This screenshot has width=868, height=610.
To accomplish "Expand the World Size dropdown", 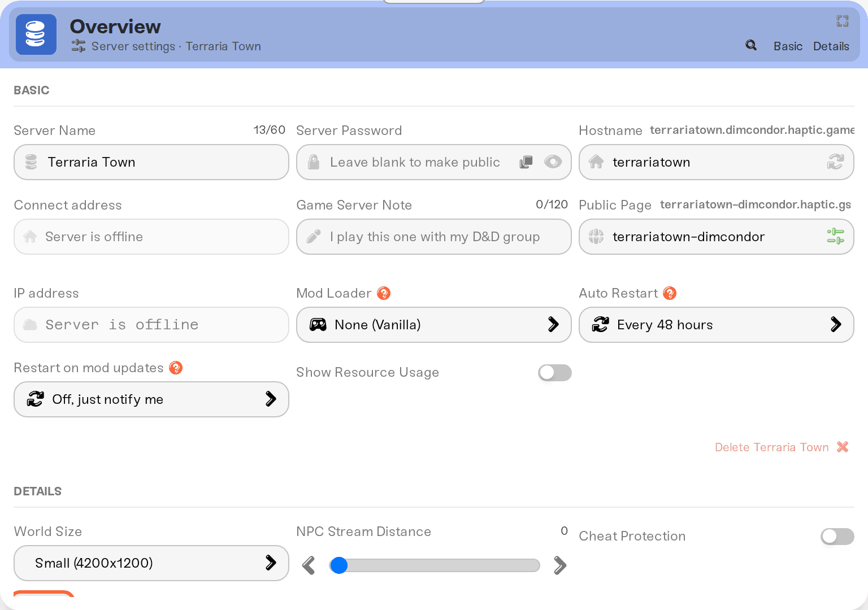I will [151, 563].
